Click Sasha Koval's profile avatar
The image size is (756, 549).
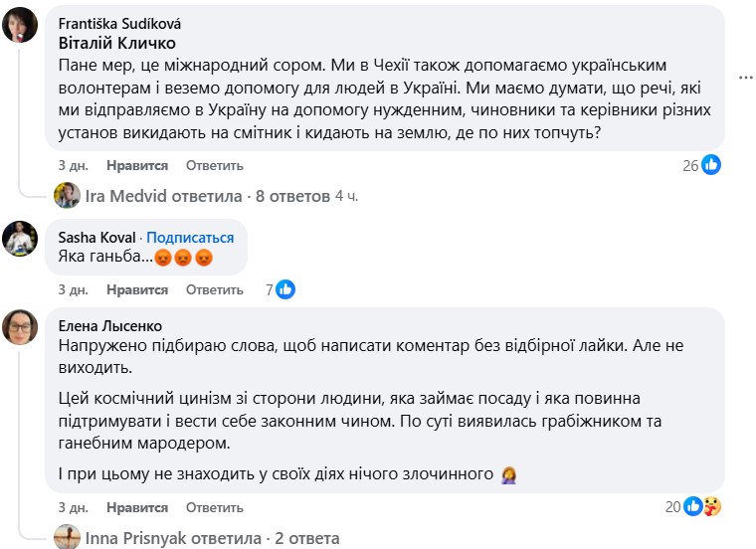tap(20, 238)
